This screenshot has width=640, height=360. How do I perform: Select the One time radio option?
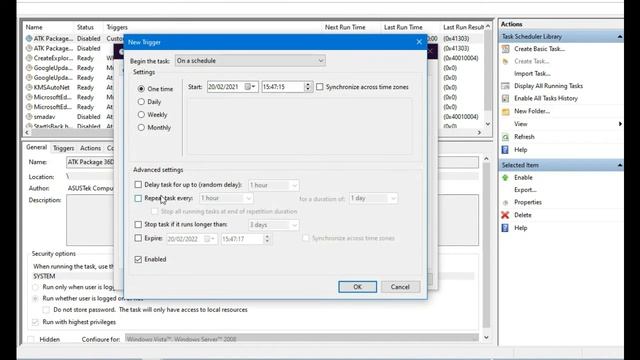[x=141, y=89]
